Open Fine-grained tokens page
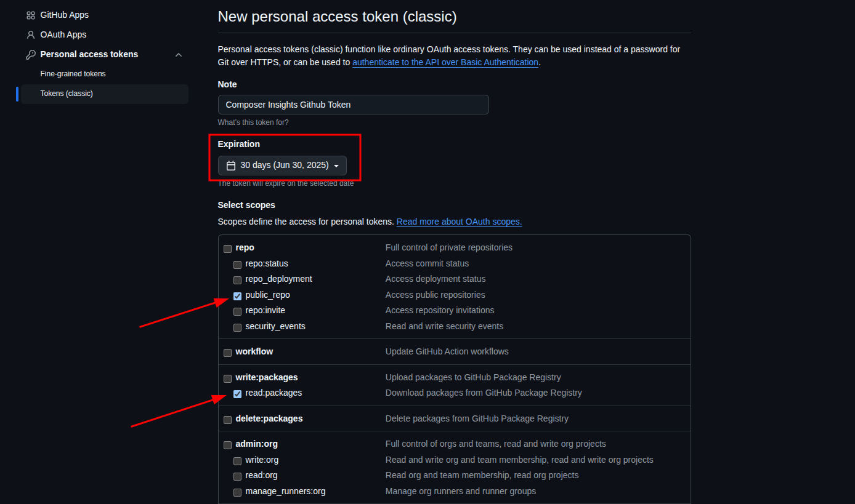 (73, 74)
